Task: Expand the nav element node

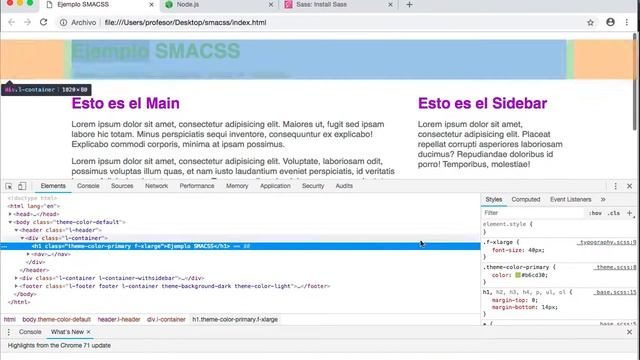Action: tap(28, 254)
